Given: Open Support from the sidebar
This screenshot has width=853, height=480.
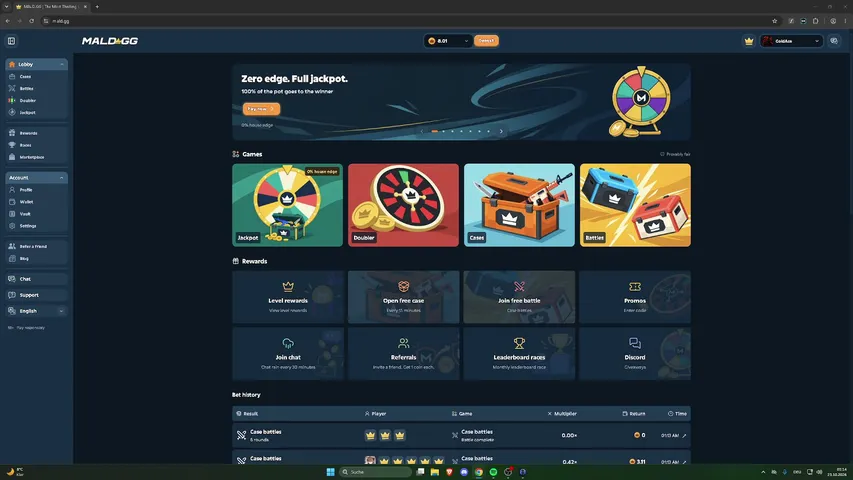Looking at the screenshot, I should click(x=36, y=295).
